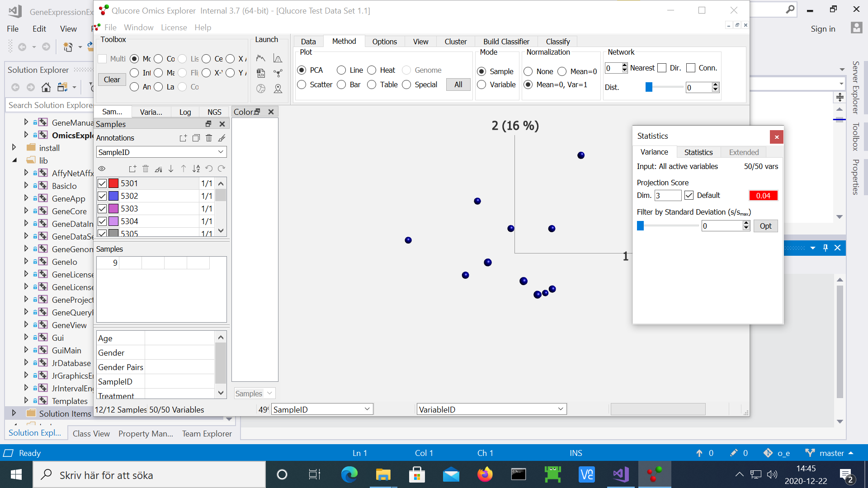Open the script document icon in Launch
This screenshot has height=488, width=868.
point(261,73)
